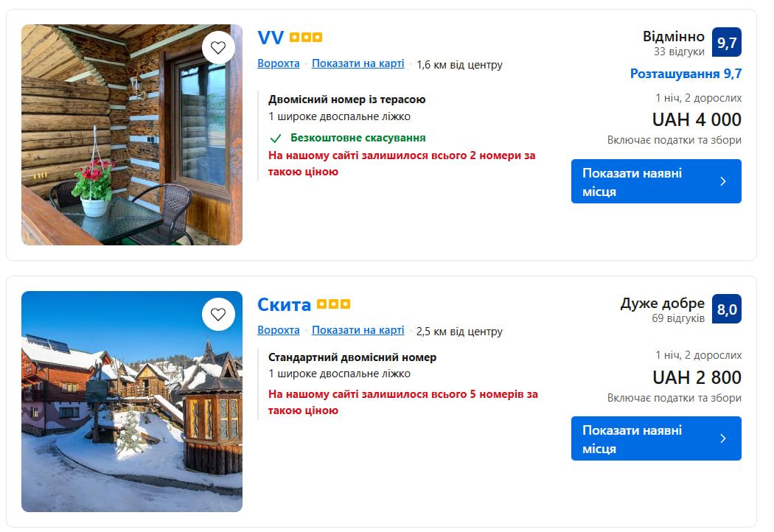774x532 pixels.
Task: Click arrow chevron in VV availability button
Action: [722, 181]
